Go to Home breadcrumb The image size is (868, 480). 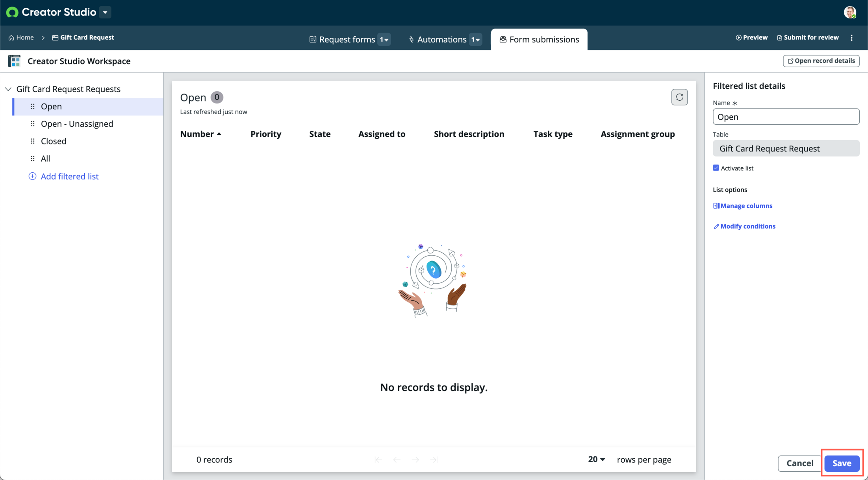[21, 37]
